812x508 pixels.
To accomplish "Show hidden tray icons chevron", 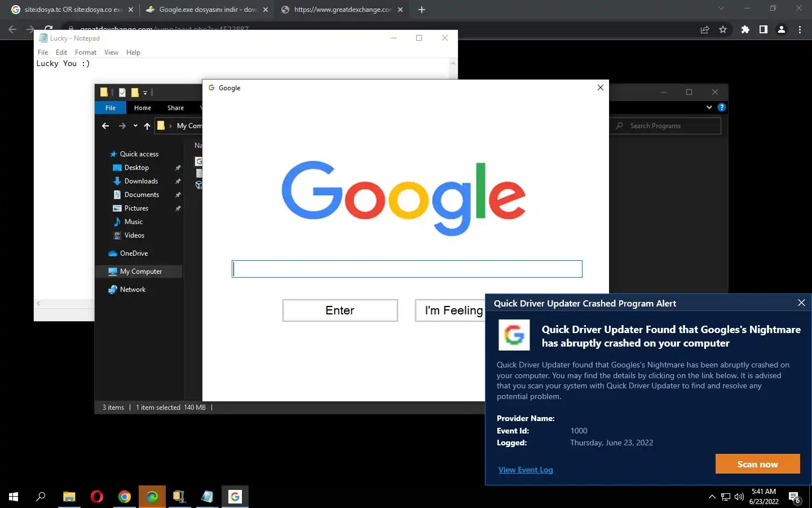I will point(712,497).
